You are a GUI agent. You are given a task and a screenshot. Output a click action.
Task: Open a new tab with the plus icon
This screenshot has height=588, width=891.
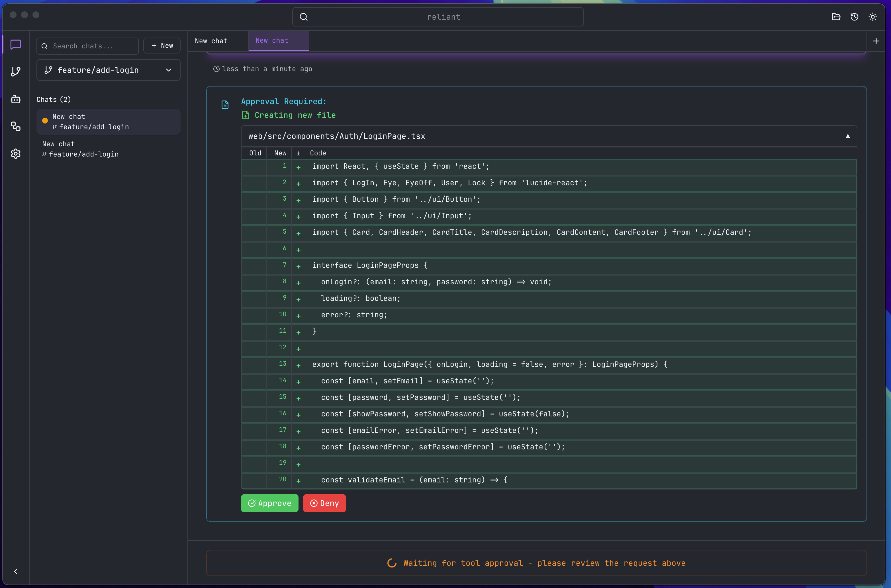[x=876, y=41]
